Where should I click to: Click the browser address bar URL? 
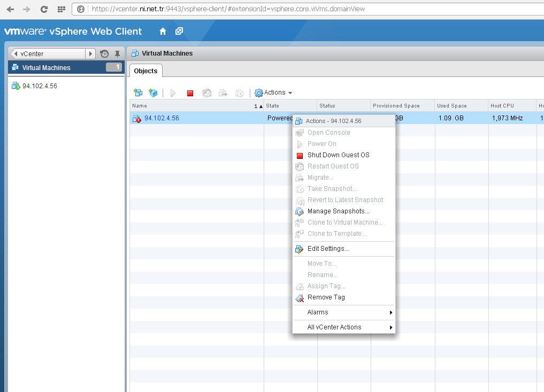point(228,9)
